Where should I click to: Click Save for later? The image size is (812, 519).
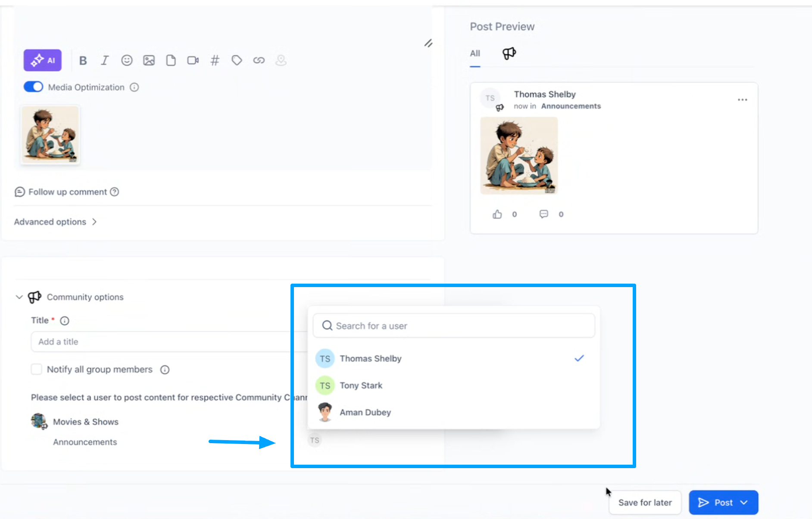point(645,503)
